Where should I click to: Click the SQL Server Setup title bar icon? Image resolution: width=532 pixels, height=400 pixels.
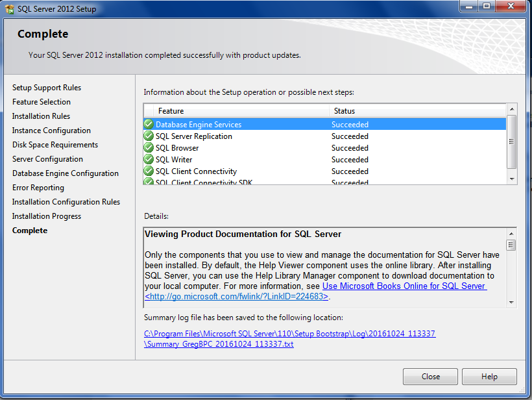point(10,8)
